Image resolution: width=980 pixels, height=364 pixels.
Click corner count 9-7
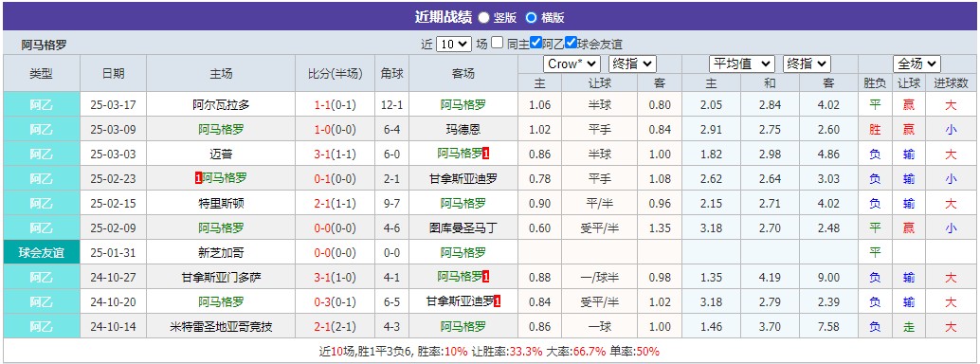(x=391, y=203)
